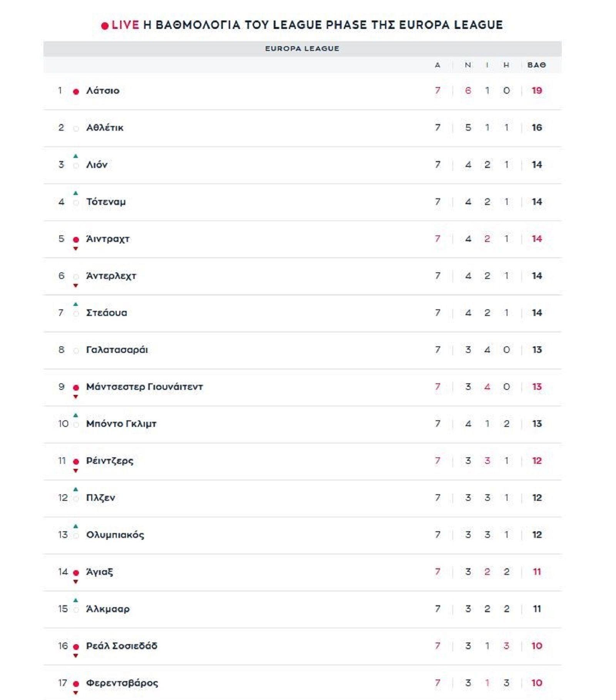
Task: Click the red live dot next to Ρέιντζερς
Action: 76,461
